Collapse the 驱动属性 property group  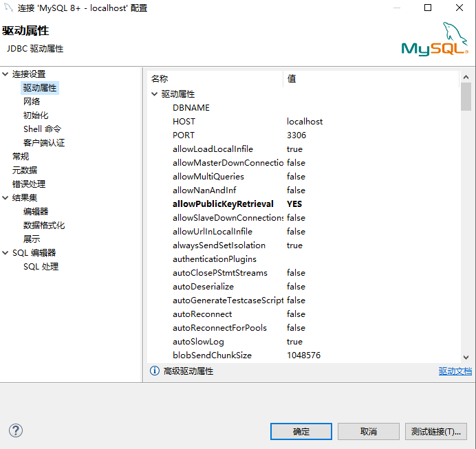tap(155, 94)
